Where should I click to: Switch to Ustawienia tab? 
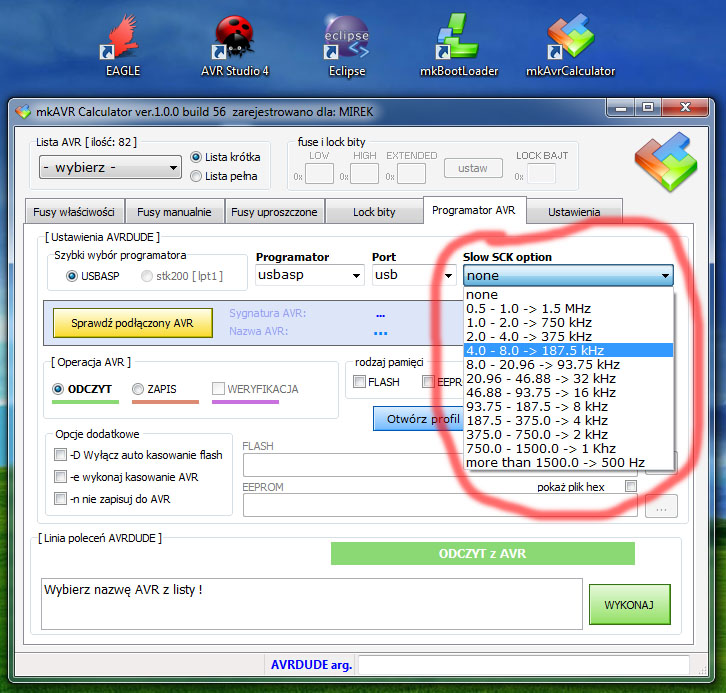[x=574, y=212]
